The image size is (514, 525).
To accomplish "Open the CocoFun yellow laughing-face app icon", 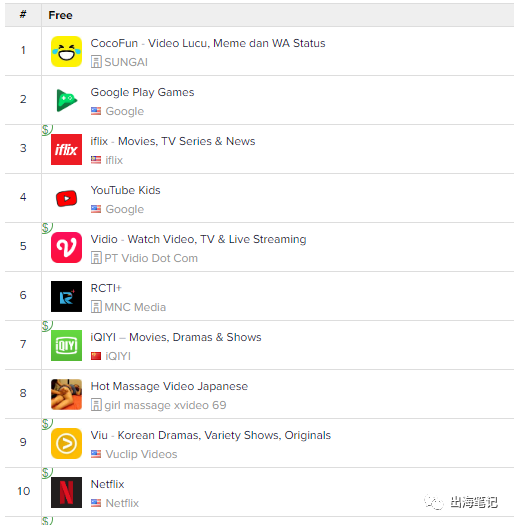I will (x=66, y=51).
